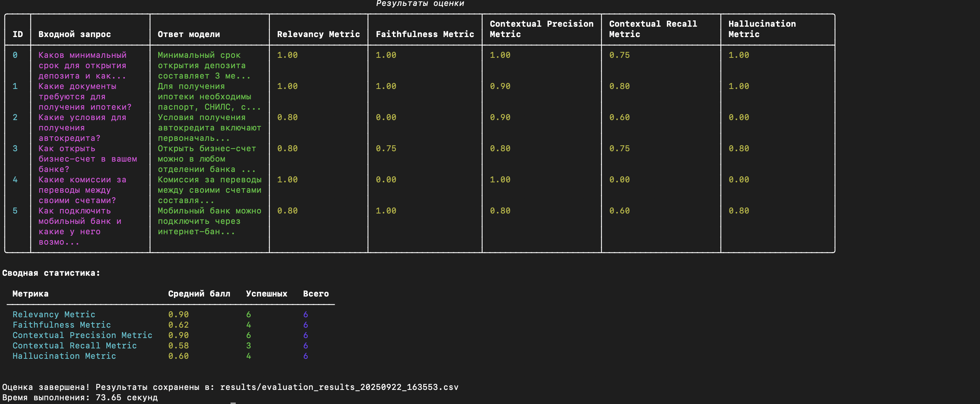Click the path results/evaluation_results_20250922_163553.csv
The height and width of the screenshot is (404, 980).
[340, 387]
